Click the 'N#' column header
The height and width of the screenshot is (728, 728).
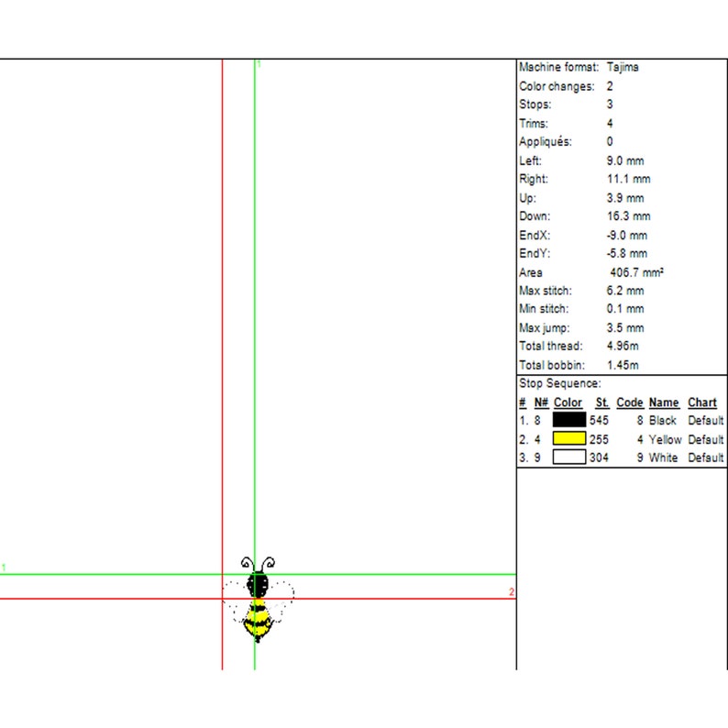click(x=541, y=403)
